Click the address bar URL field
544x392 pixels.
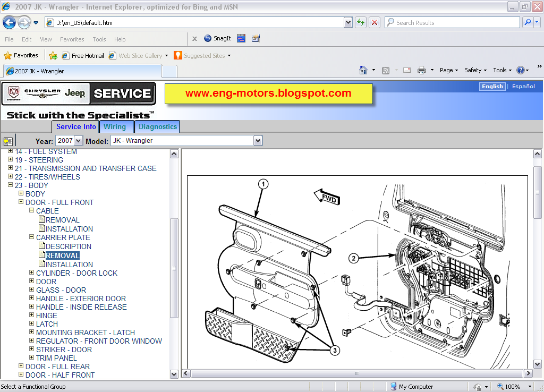click(195, 22)
